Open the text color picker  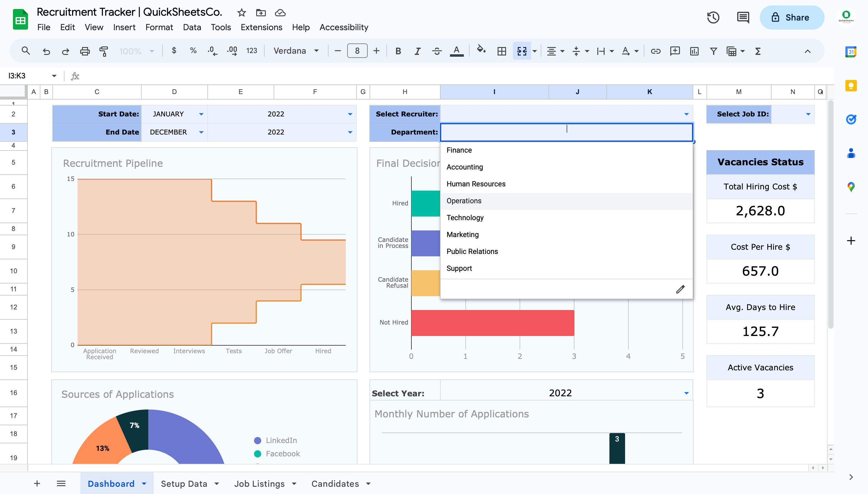tap(456, 51)
